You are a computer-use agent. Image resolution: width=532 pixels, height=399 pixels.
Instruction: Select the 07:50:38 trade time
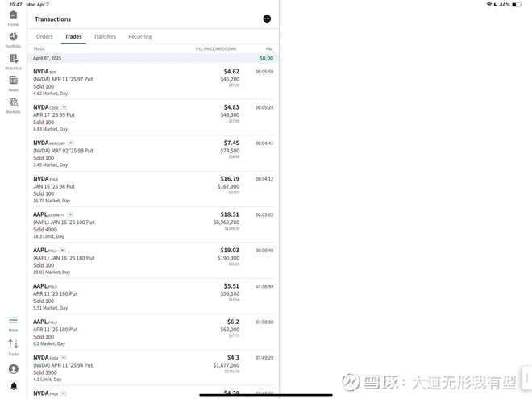(x=264, y=322)
